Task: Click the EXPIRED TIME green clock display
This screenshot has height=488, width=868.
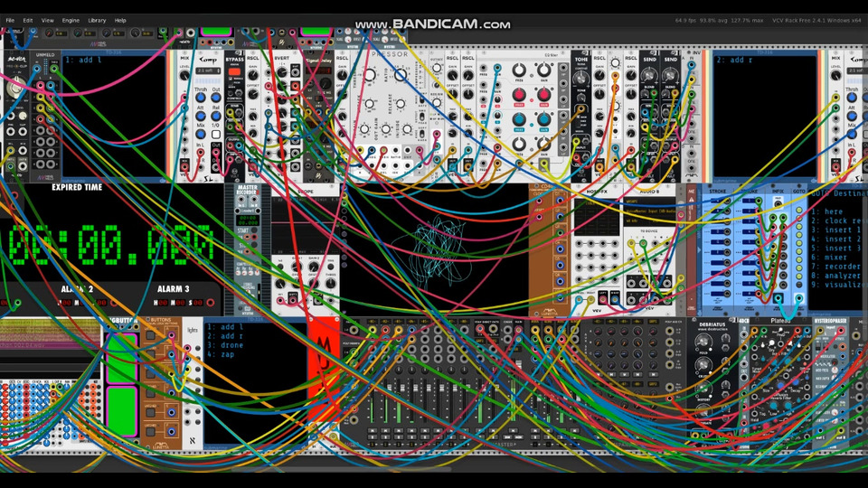Action: pos(110,244)
